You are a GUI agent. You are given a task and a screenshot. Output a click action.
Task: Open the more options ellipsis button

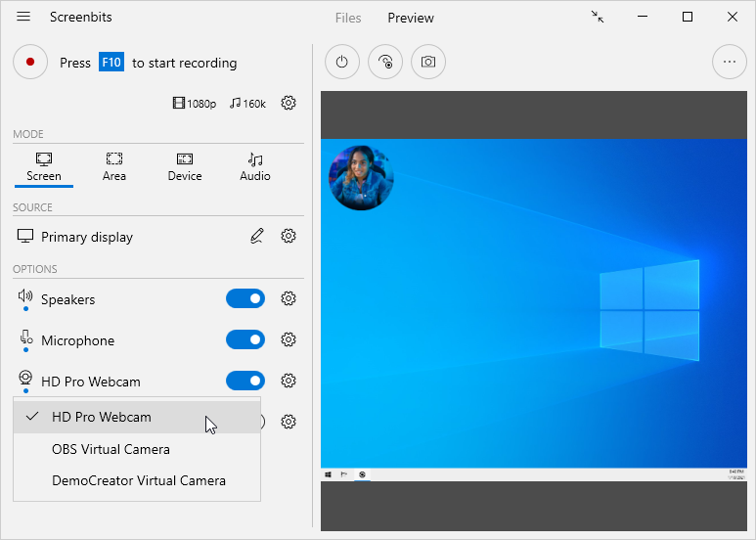tap(730, 62)
